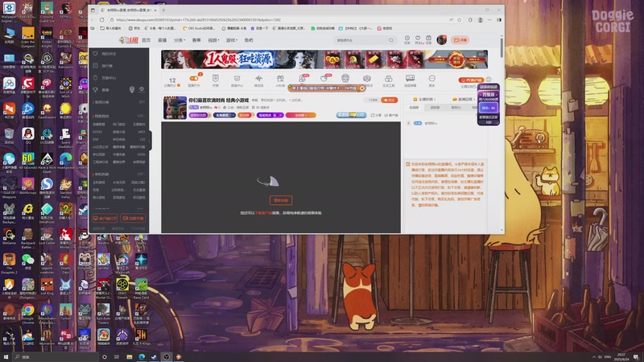Collapse the left sidebar with edge handle
This screenshot has height=362, width=644.
(151, 141)
